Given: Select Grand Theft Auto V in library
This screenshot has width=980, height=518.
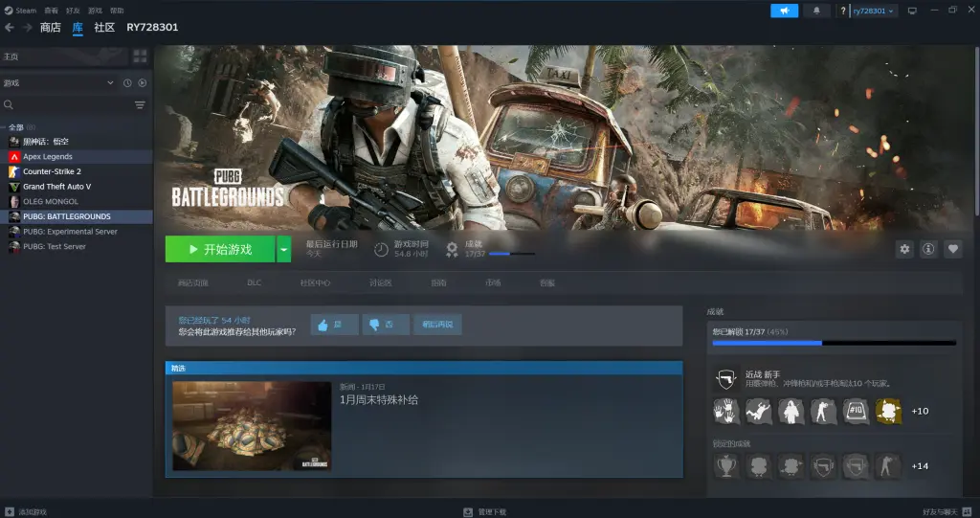Looking at the screenshot, I should pyautogui.click(x=77, y=187).
